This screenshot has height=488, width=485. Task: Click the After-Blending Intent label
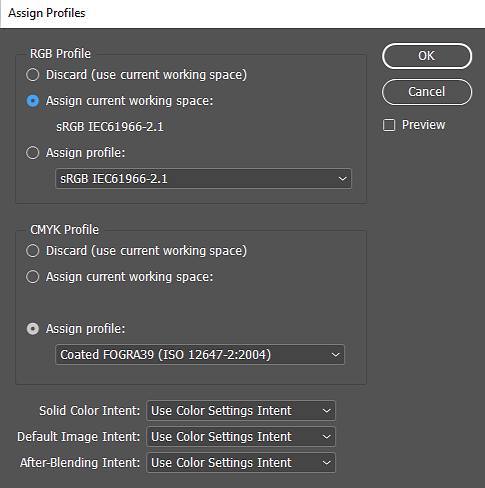(80, 463)
